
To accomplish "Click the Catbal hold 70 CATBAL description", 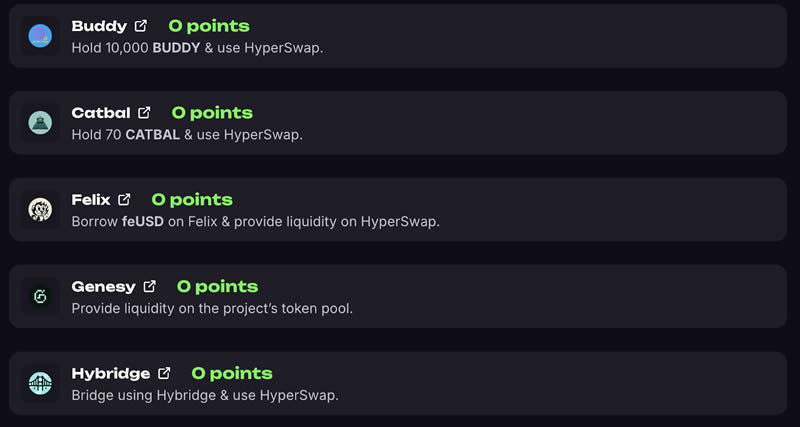I will tap(187, 134).
